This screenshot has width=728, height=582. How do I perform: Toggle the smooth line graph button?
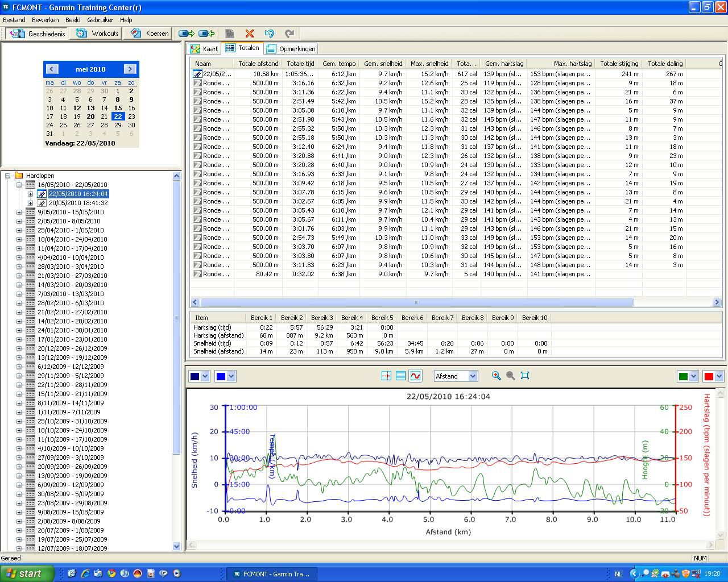pos(415,376)
